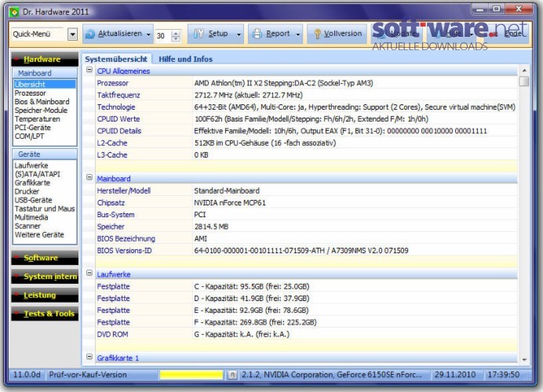
Task: Click the Prüf-vor-Kauf-Version status text
Action: (88, 375)
